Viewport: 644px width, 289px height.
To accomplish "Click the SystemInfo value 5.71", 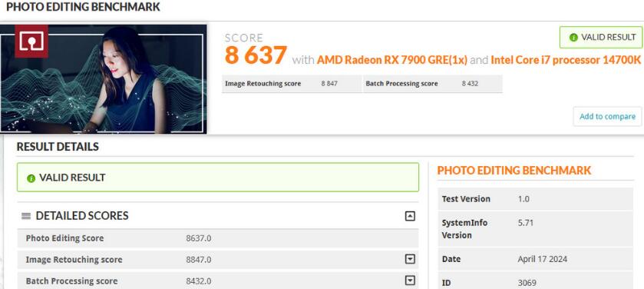I will 525,223.
